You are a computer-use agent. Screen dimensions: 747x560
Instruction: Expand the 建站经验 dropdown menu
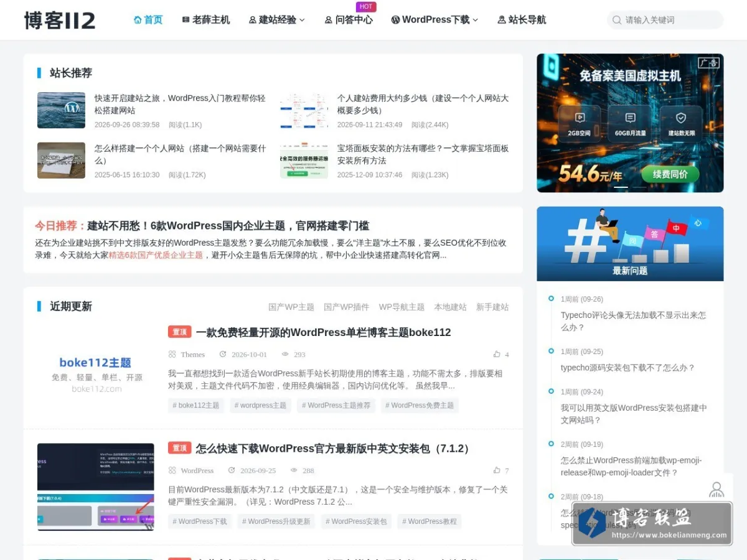(x=276, y=20)
